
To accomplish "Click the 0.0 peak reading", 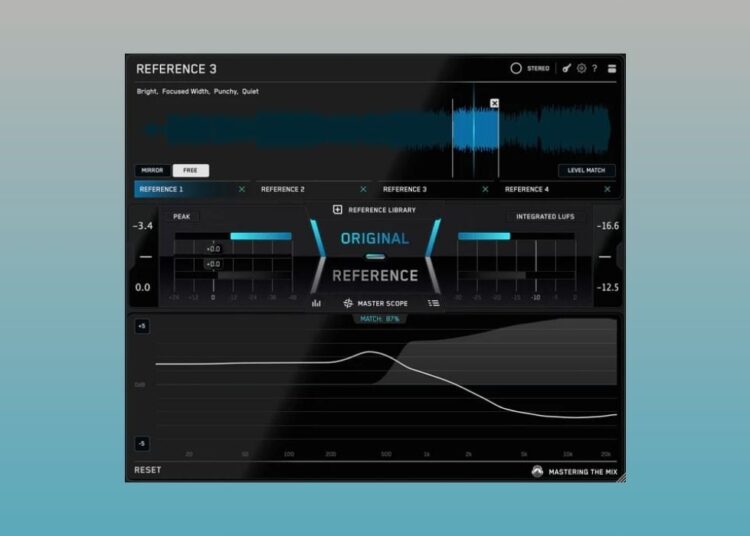I will pyautogui.click(x=143, y=287).
